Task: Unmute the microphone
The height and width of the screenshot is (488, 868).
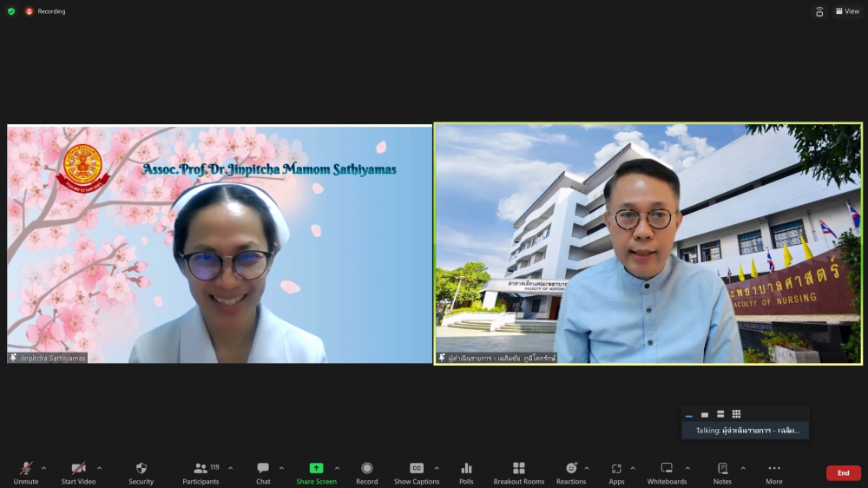Action: (26, 472)
